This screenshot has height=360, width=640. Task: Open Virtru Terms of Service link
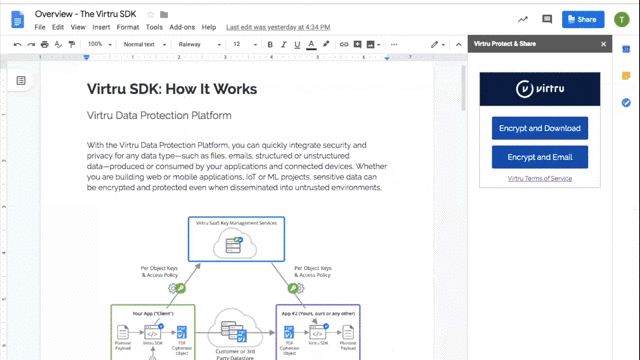(540, 178)
